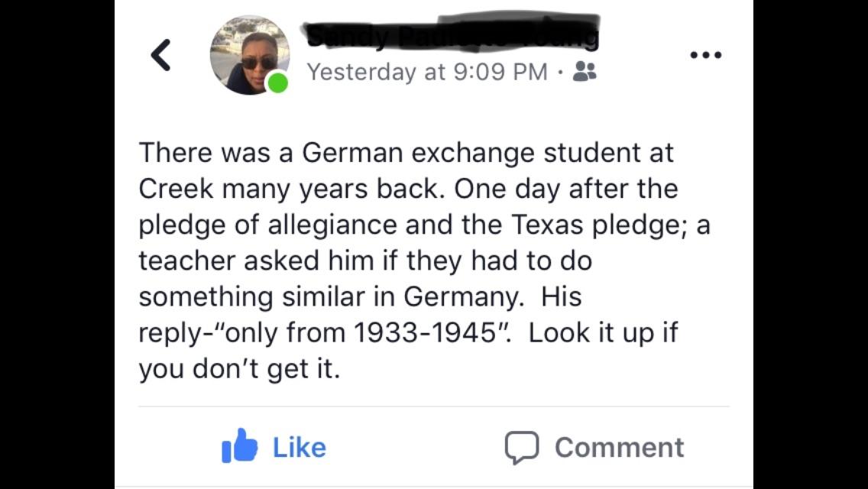Viewport: 868px width, 489px height.
Task: Open the poster's round profile picture
Action: point(250,55)
